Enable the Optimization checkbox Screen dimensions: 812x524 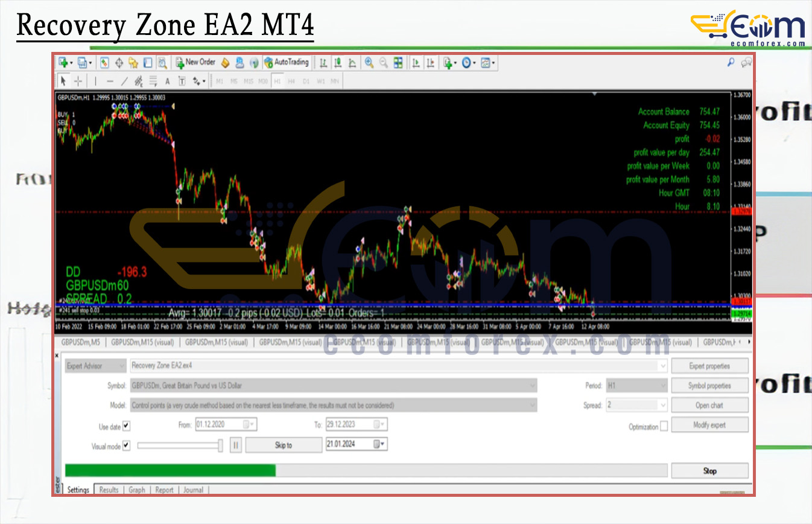664,426
